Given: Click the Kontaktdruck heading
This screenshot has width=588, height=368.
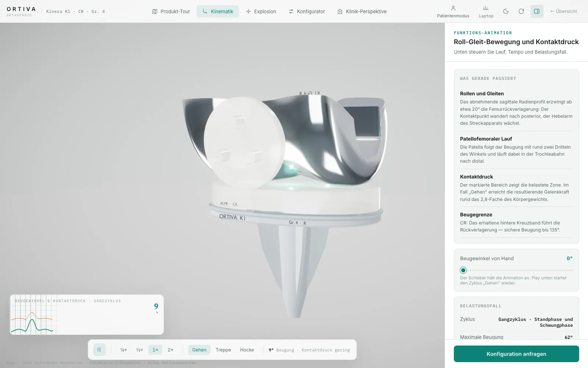Looking at the screenshot, I should point(476,177).
